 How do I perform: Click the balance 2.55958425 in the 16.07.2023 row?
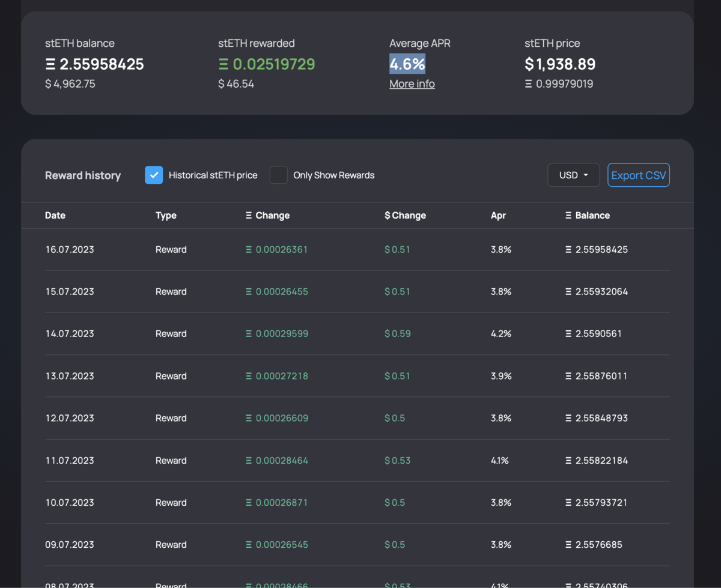pyautogui.click(x=597, y=249)
